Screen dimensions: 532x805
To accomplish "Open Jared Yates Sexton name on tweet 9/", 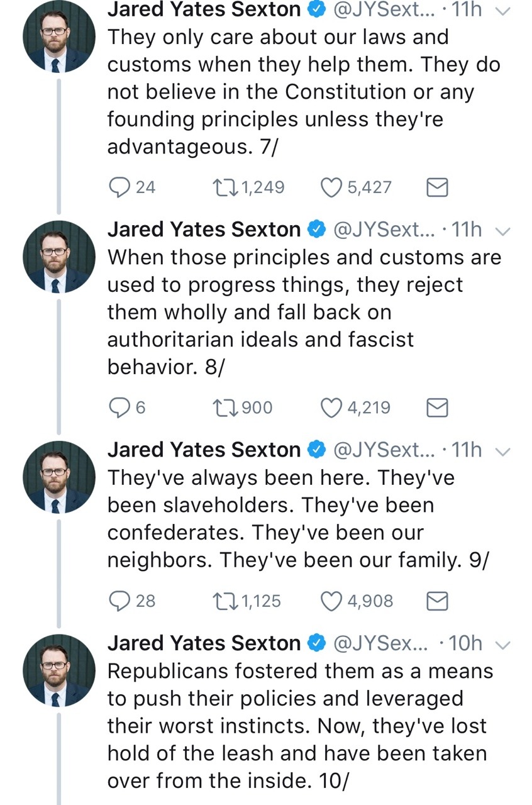I will coord(204,450).
